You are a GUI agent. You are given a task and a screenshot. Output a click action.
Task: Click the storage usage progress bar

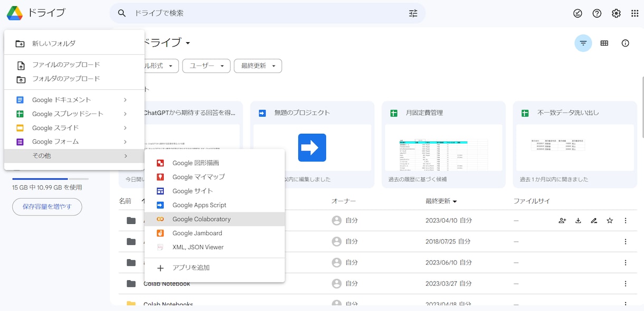(x=51, y=179)
